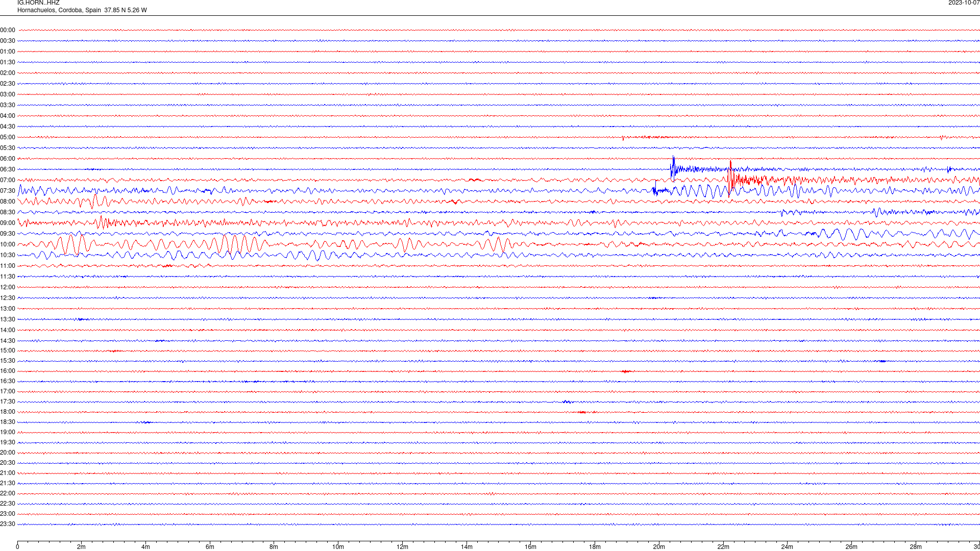This screenshot has width=980, height=551.
Task: Click the 6m tick label on time axis
Action: click(210, 547)
